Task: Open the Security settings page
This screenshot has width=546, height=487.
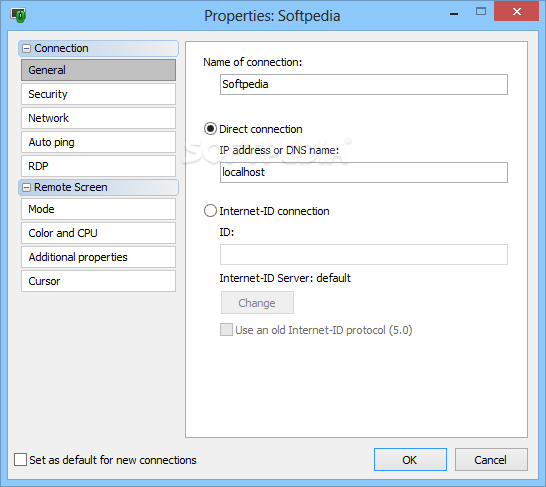Action: [98, 94]
